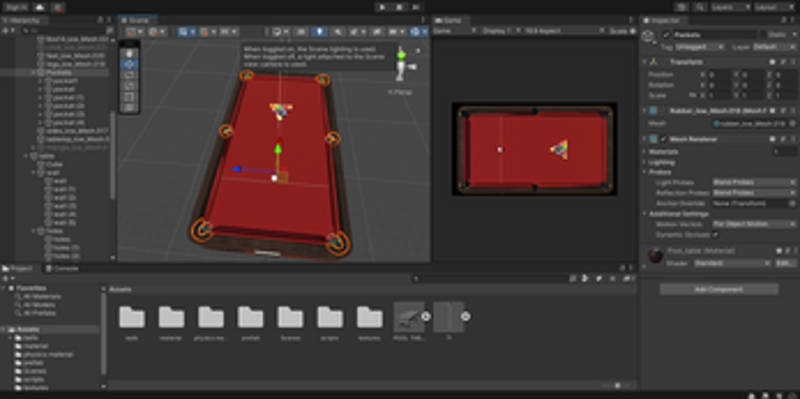Collapse the Pockets node in the Hierarchy
The height and width of the screenshot is (399, 800).
[x=33, y=72]
